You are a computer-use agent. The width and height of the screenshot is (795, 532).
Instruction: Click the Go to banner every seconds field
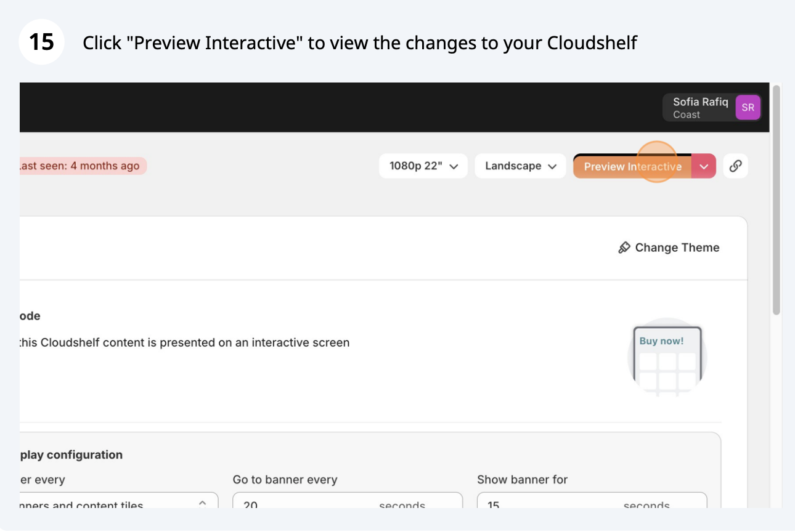coord(348,501)
